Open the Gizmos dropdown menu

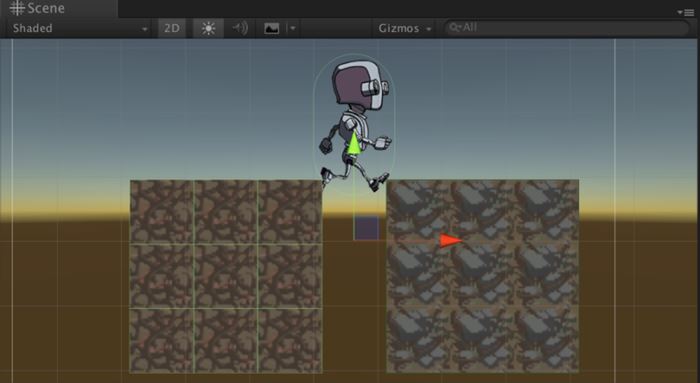click(405, 28)
